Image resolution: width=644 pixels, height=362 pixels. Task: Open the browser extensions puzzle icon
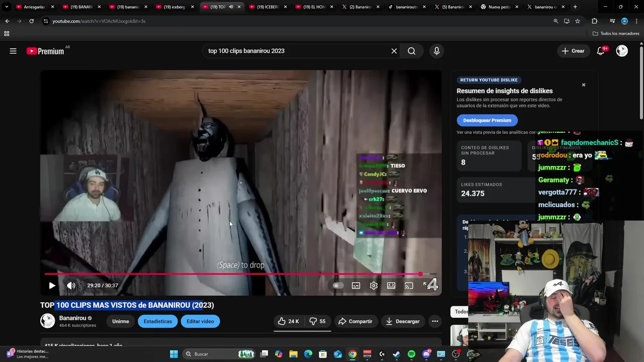click(594, 21)
